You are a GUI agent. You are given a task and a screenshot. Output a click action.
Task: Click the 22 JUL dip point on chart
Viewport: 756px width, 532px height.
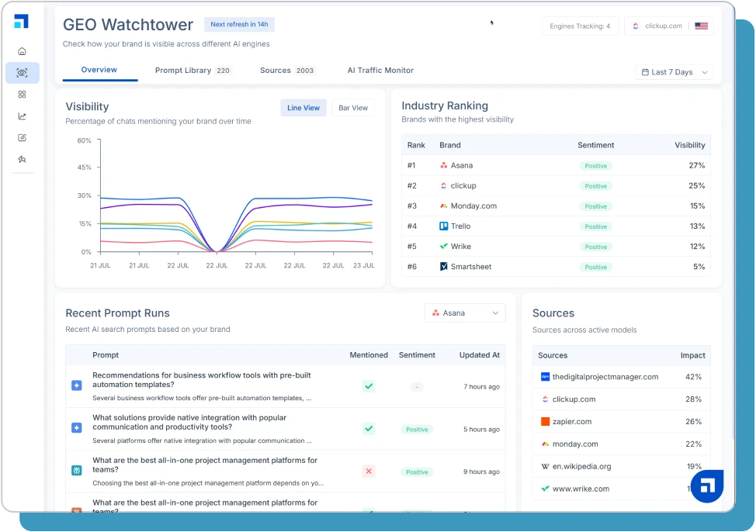217,251
